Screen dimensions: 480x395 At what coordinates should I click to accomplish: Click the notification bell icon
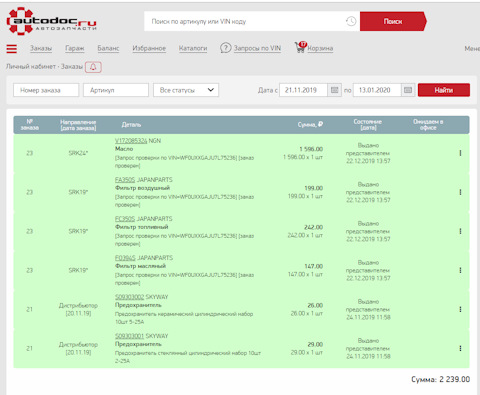[x=93, y=67]
